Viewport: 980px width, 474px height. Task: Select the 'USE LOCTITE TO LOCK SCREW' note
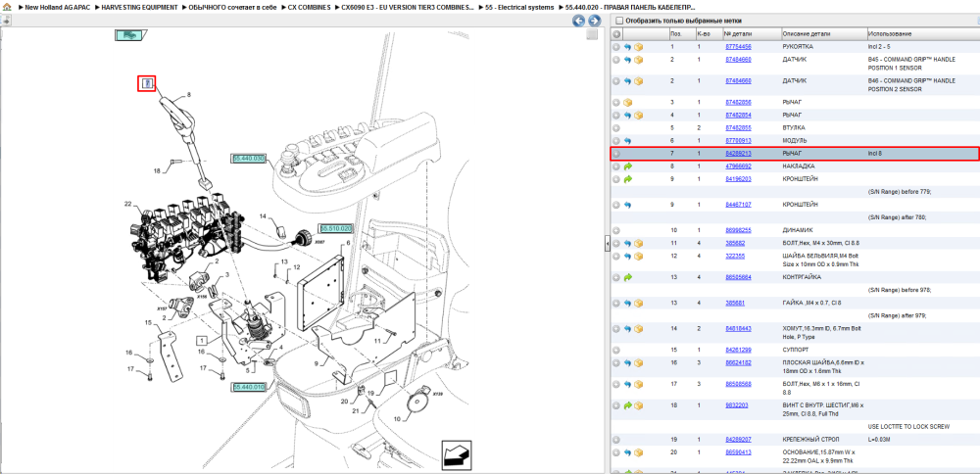pos(908,427)
